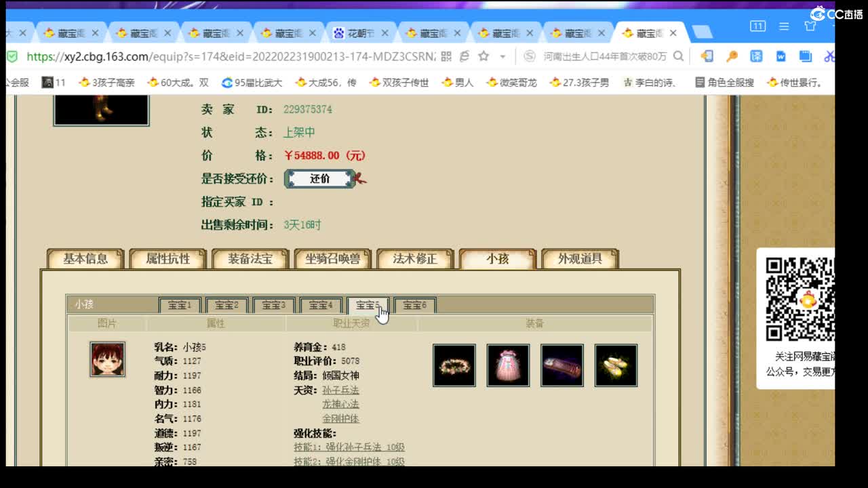Switch to the 装备法宝 tab
868x488 pixels.
pos(250,259)
